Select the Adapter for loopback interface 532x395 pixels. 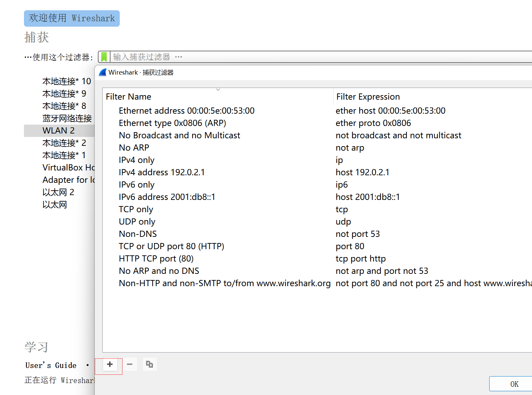68,180
